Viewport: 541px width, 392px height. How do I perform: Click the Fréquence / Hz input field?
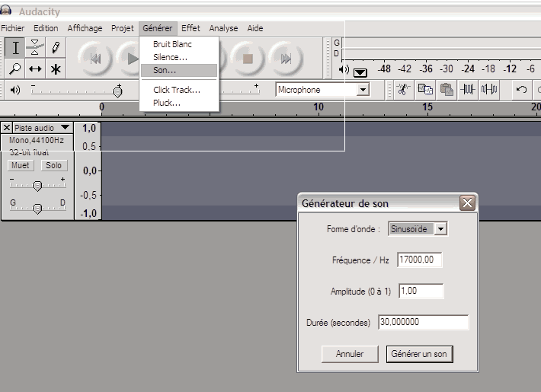[420, 260]
